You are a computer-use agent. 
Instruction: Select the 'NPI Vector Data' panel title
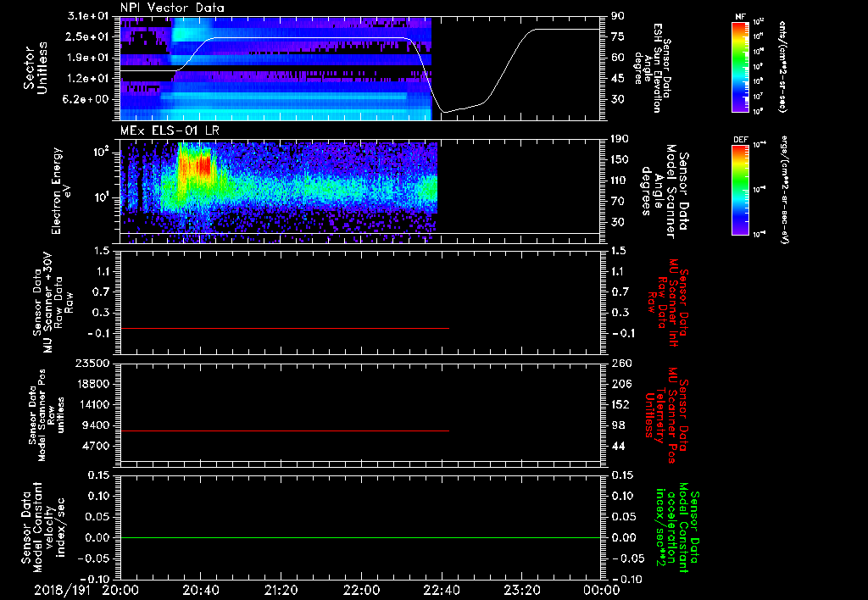(x=172, y=8)
